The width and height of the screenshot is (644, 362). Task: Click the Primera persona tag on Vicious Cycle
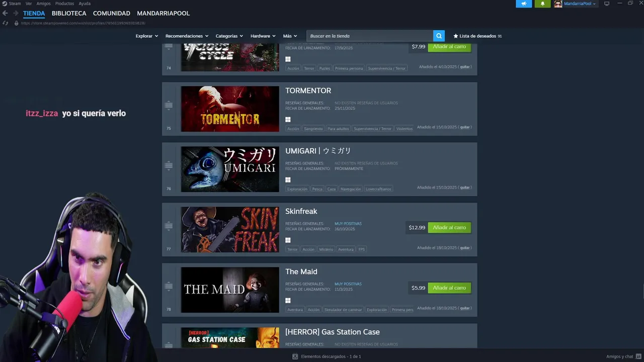pos(349,68)
